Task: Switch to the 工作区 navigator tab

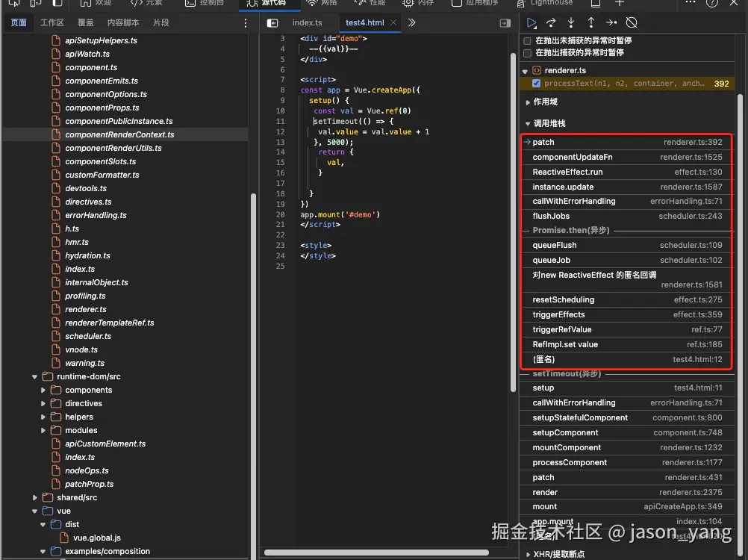Action: click(x=52, y=22)
